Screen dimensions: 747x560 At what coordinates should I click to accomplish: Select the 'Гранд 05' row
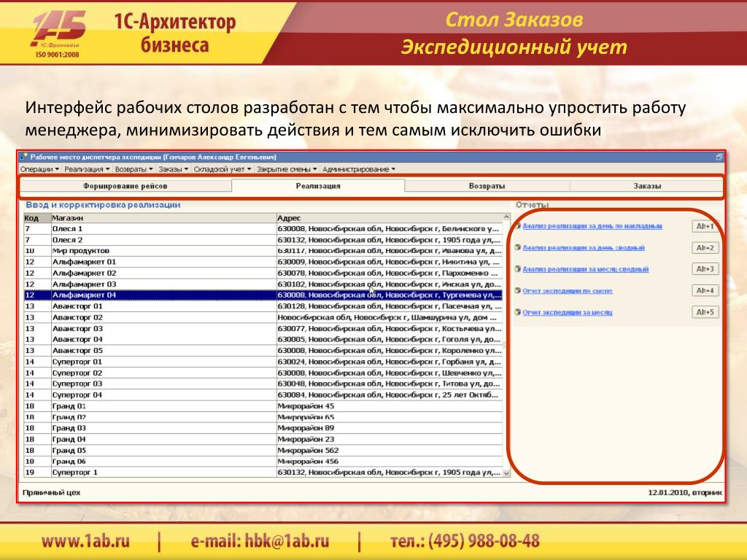tap(263, 451)
